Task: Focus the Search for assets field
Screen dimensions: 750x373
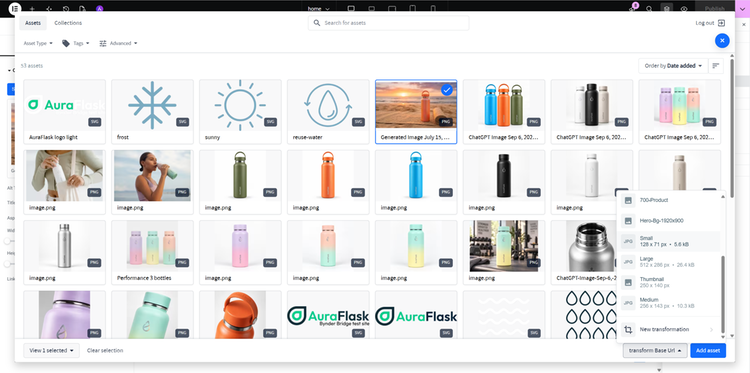Action: click(388, 22)
